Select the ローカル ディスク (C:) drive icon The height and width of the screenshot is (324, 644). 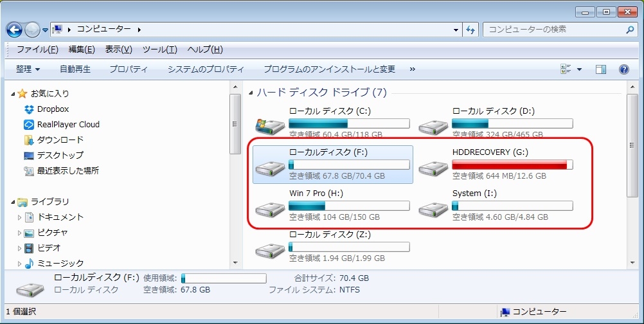[x=270, y=126]
